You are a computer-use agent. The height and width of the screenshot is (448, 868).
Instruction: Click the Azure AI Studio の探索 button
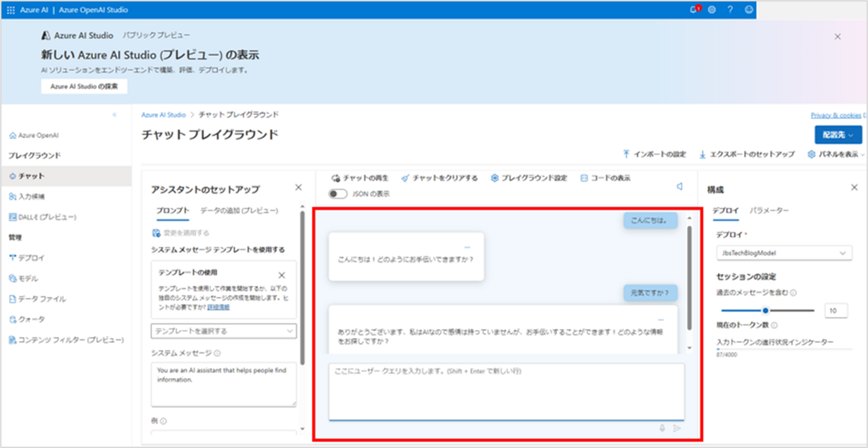[84, 86]
